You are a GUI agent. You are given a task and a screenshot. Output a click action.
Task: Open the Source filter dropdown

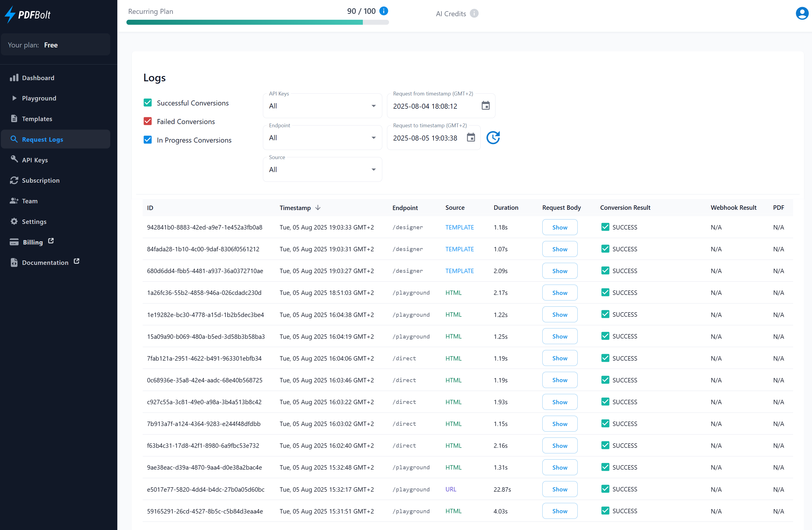coord(322,169)
